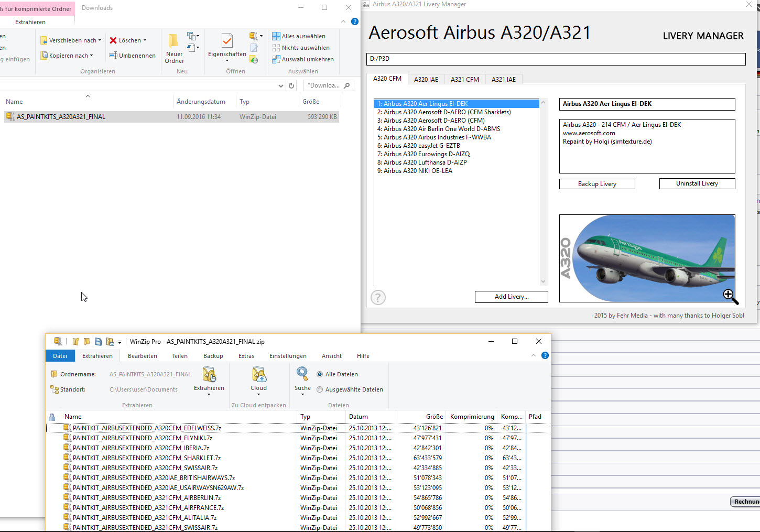The width and height of the screenshot is (760, 532).
Task: Click the Uninstall Livery button
Action: [697, 183]
